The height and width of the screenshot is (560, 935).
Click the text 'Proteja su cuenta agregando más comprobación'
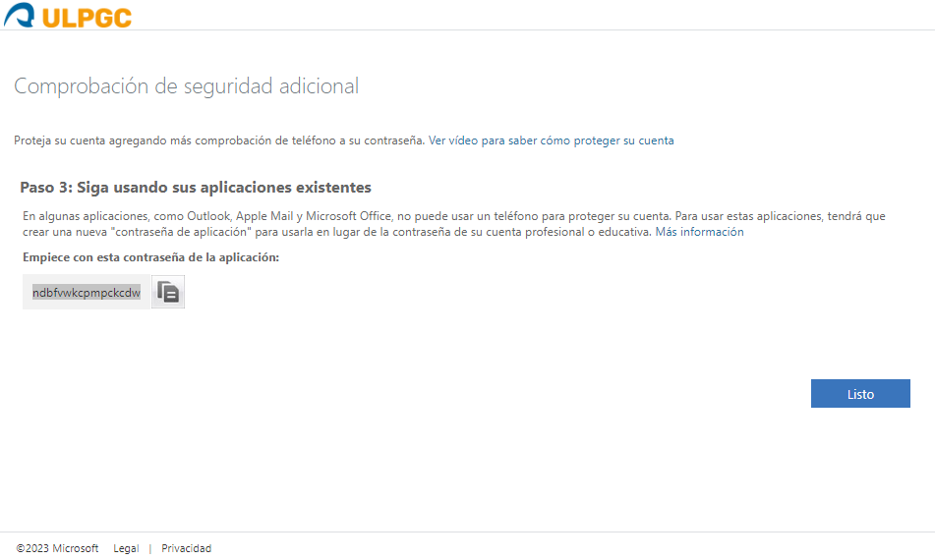[146, 140]
